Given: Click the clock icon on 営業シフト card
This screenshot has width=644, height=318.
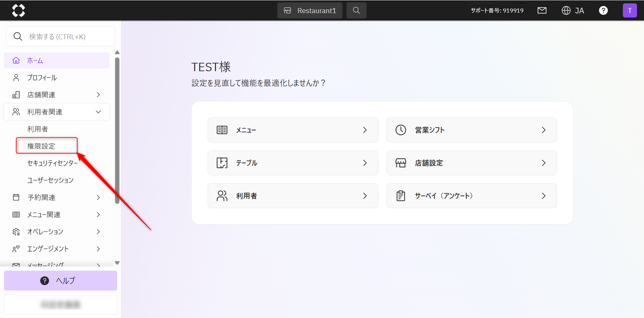Looking at the screenshot, I should click(x=401, y=130).
